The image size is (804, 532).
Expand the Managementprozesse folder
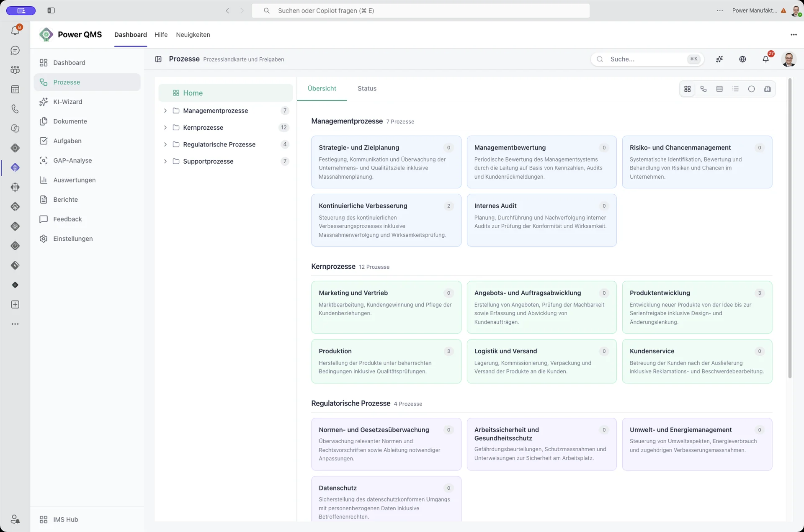165,111
